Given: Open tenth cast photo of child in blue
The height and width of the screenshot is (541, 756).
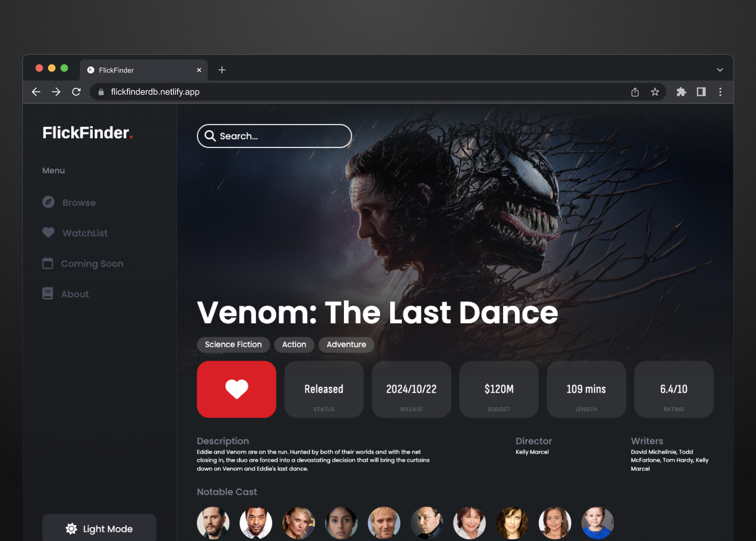Looking at the screenshot, I should (x=597, y=523).
